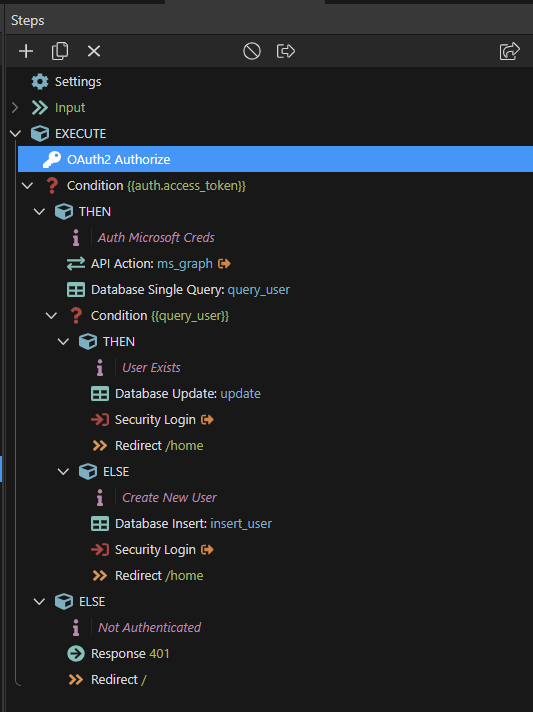Screen dimensions: 533x712
Task: Select the API Action ms_graph step
Action: click(x=148, y=263)
